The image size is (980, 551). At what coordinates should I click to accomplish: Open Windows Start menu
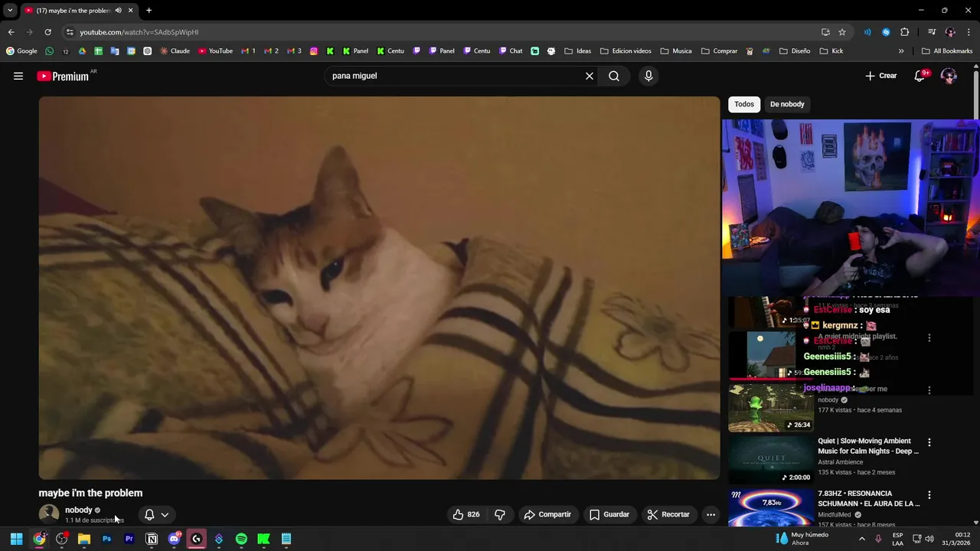(16, 539)
